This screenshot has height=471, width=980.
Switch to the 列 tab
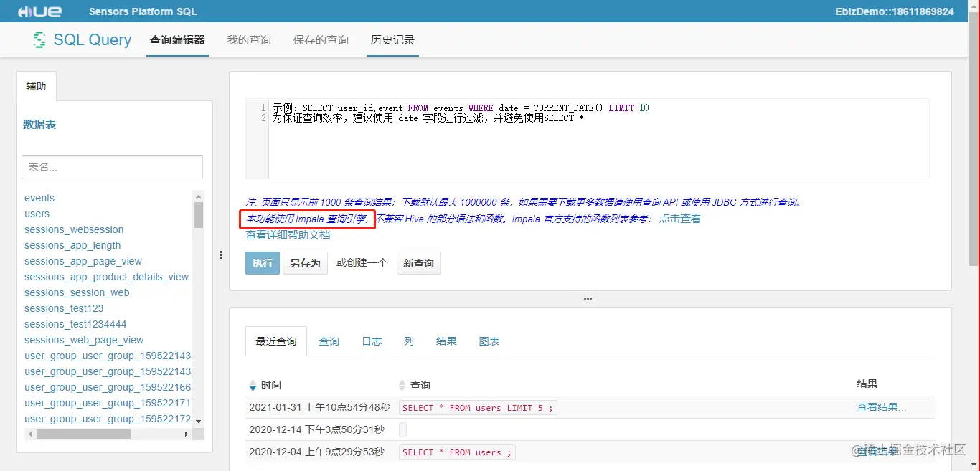[x=409, y=341]
